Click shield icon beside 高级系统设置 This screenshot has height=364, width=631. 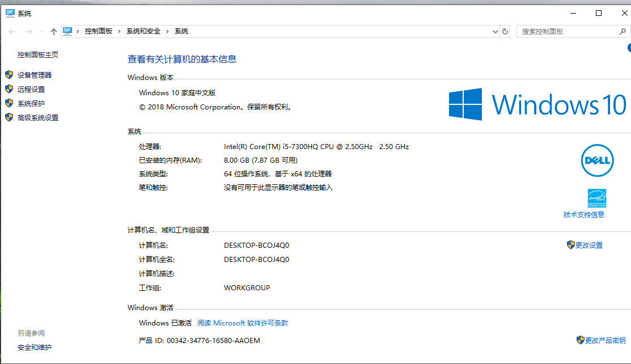(x=9, y=117)
